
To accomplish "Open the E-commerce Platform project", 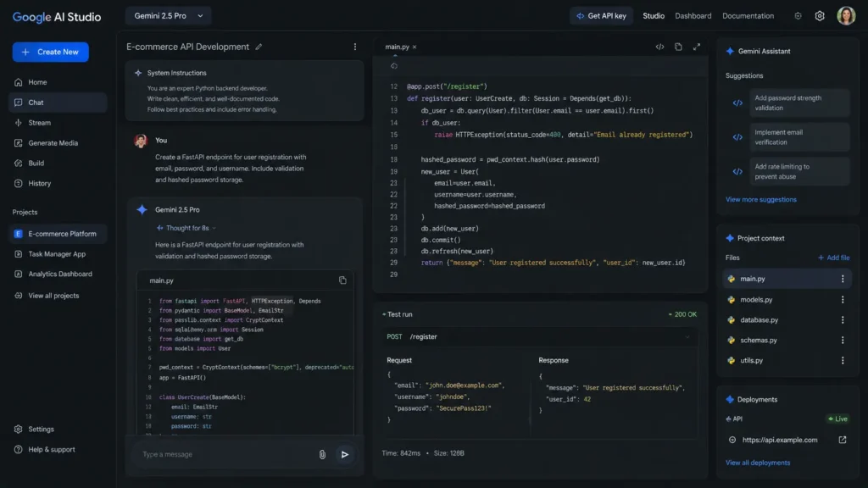I will (58, 234).
